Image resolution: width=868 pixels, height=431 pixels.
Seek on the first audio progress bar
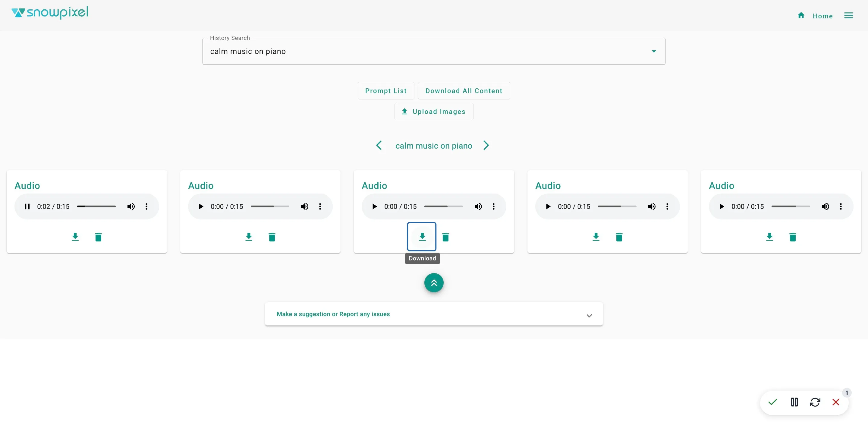96,206
